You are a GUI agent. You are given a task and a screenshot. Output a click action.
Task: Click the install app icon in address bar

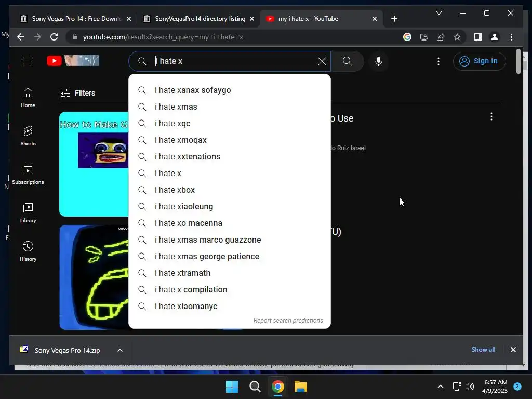[424, 37]
